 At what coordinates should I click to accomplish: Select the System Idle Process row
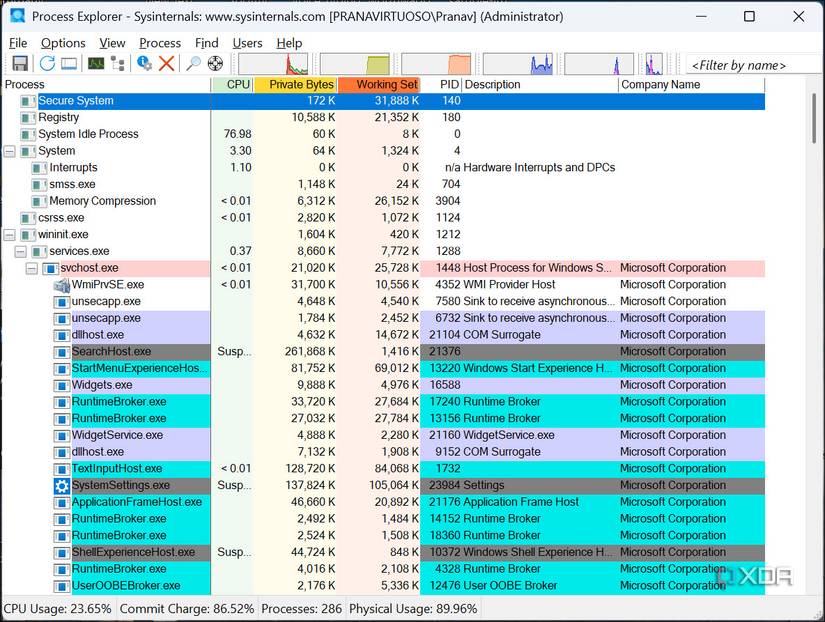coord(384,134)
